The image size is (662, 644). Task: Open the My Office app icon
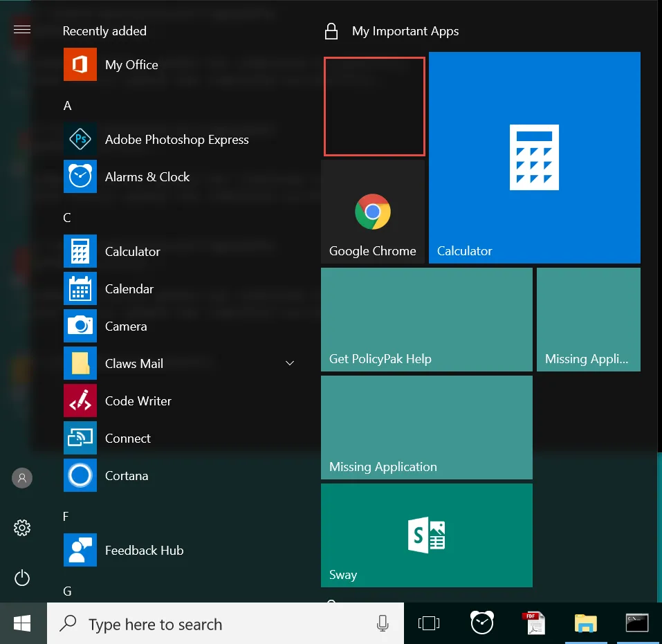tap(80, 64)
